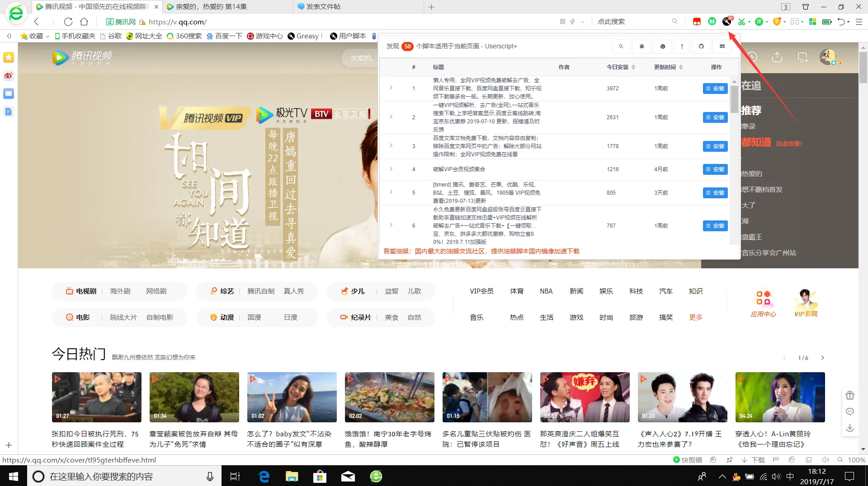The width and height of the screenshot is (868, 486).
Task: Click the green translate (译) icon
Action: 759,21
